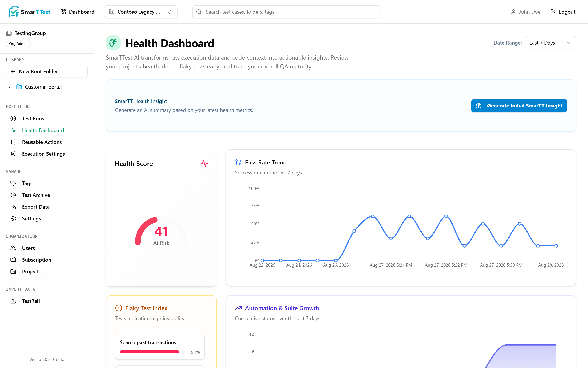Click the green brain icon beside Health Dashboard title
This screenshot has height=368, width=588.
click(113, 43)
